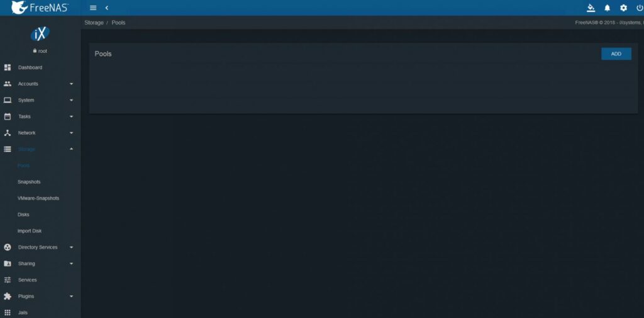Open the settings gear icon
The width and height of the screenshot is (644, 318).
click(623, 8)
